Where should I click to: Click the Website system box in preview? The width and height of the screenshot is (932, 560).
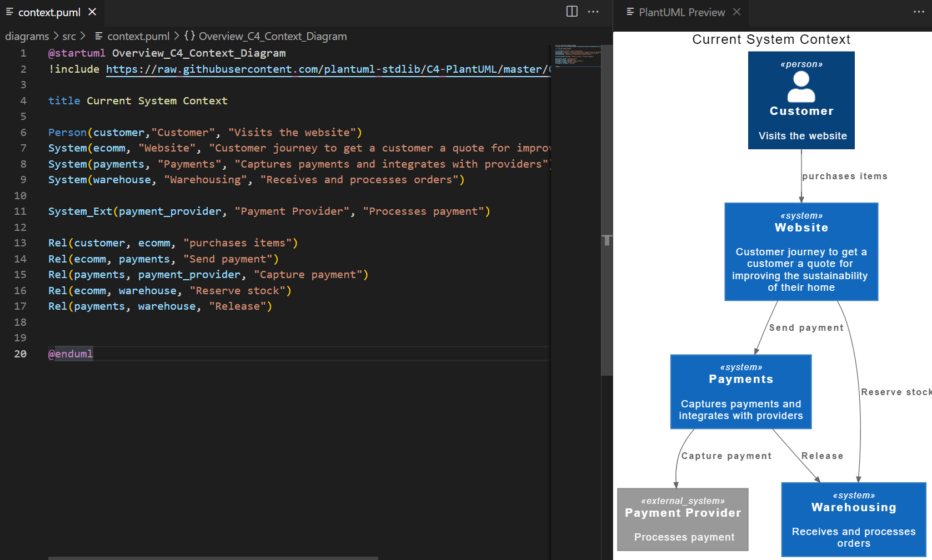pyautogui.click(x=801, y=252)
